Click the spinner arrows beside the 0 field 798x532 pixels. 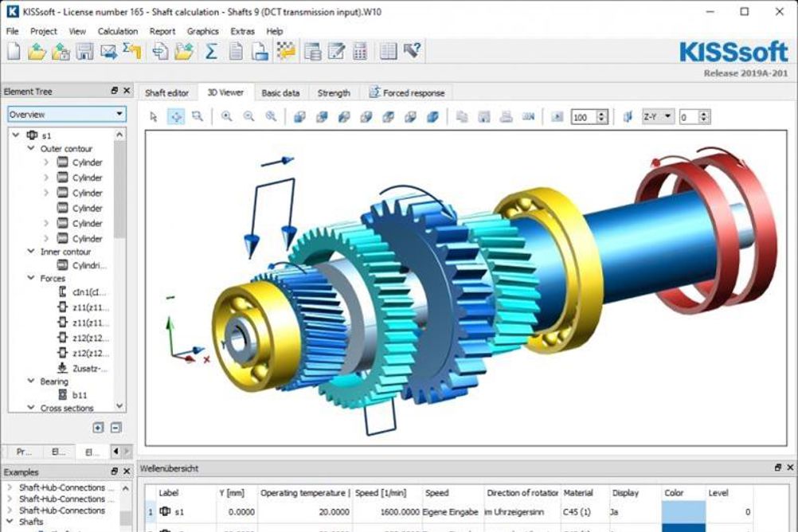(x=704, y=117)
